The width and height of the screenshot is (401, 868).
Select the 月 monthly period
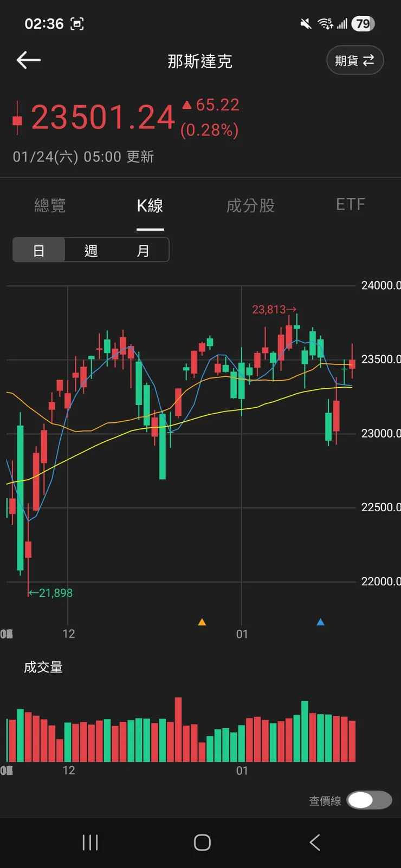coord(143,250)
